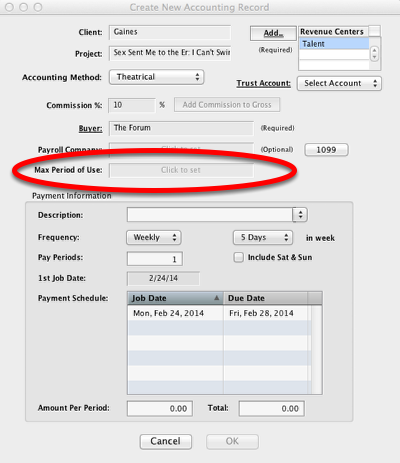
Task: Expand the Trust Account Select Account menu
Action: (x=339, y=83)
